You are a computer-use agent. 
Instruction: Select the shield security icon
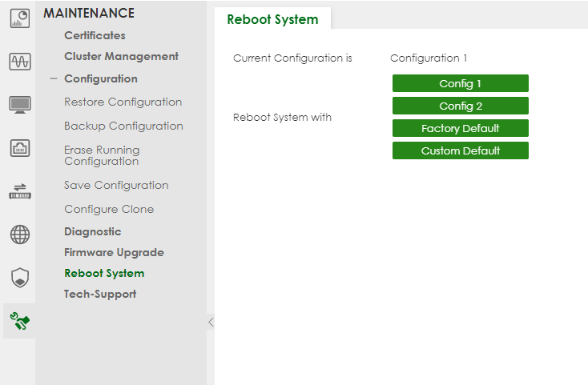pyautogui.click(x=20, y=278)
